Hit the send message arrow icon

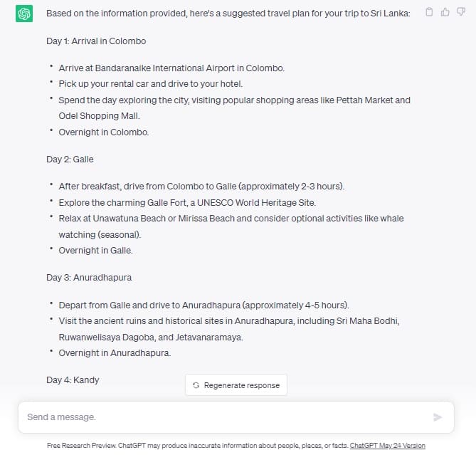[438, 417]
